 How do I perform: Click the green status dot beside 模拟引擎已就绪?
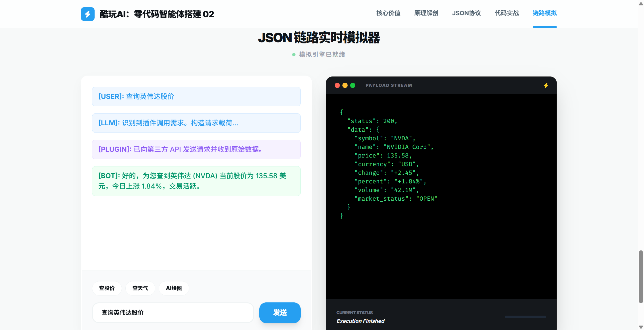point(294,55)
